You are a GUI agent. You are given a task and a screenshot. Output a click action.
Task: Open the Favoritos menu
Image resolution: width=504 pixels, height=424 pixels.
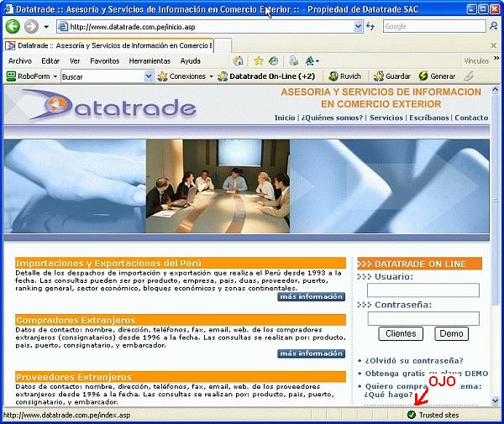105,60
